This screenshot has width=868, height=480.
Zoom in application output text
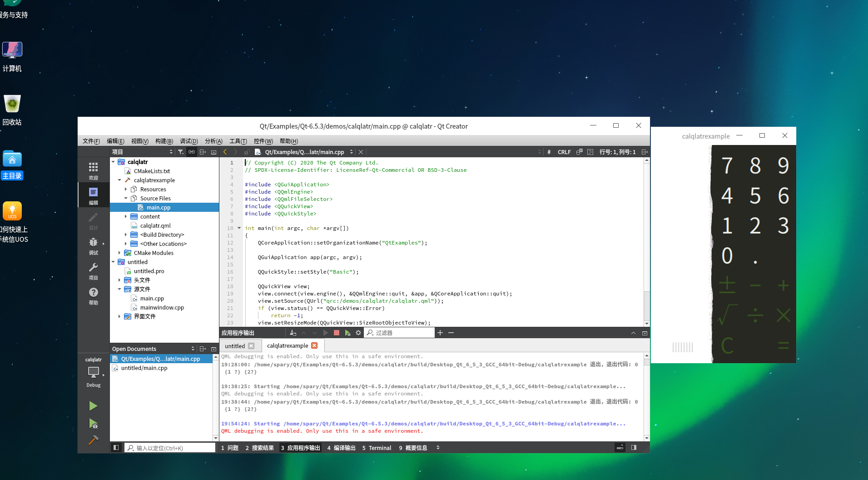point(440,333)
